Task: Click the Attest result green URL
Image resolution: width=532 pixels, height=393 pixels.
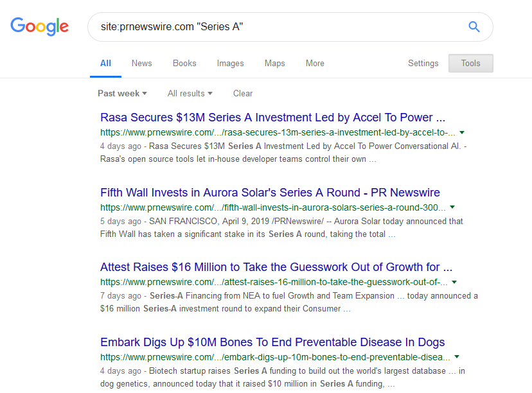Action: 274,282
